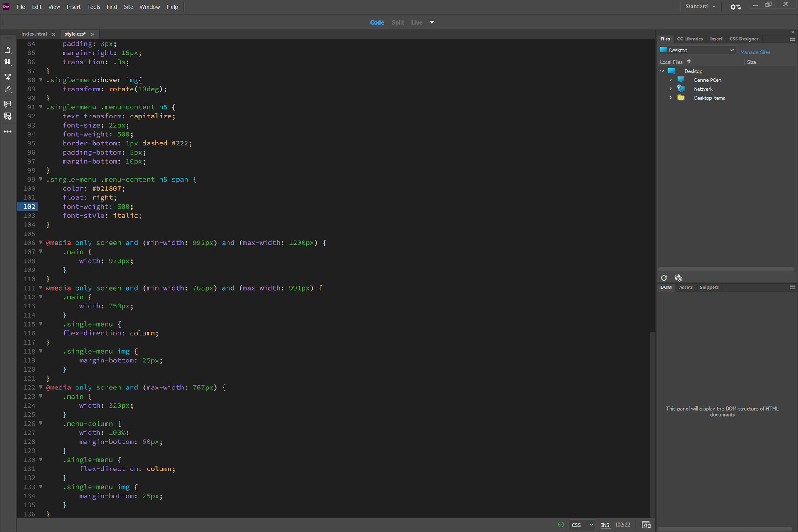
Task: Switch to Split view
Action: point(398,22)
